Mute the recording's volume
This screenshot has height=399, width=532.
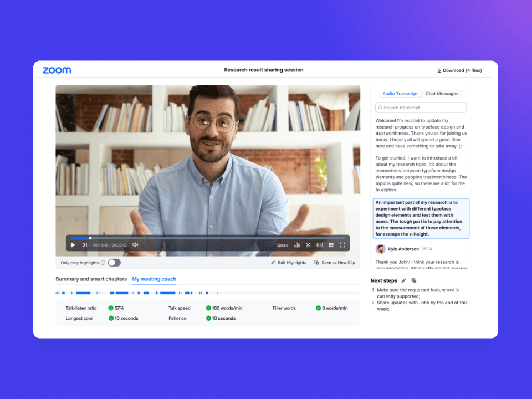[135, 245]
